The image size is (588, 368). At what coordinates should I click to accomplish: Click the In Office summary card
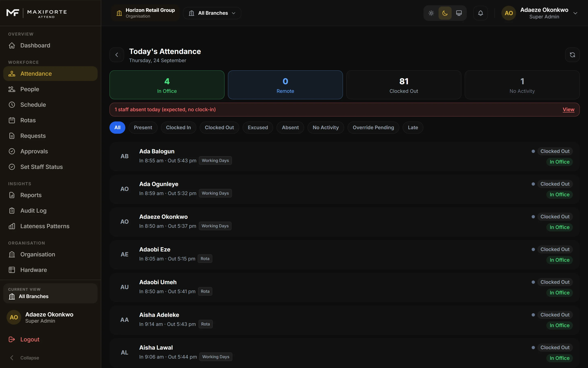(x=167, y=85)
